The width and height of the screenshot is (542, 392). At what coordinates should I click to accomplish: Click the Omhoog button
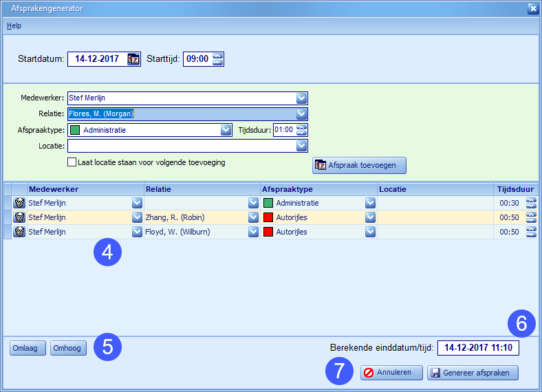(69, 348)
